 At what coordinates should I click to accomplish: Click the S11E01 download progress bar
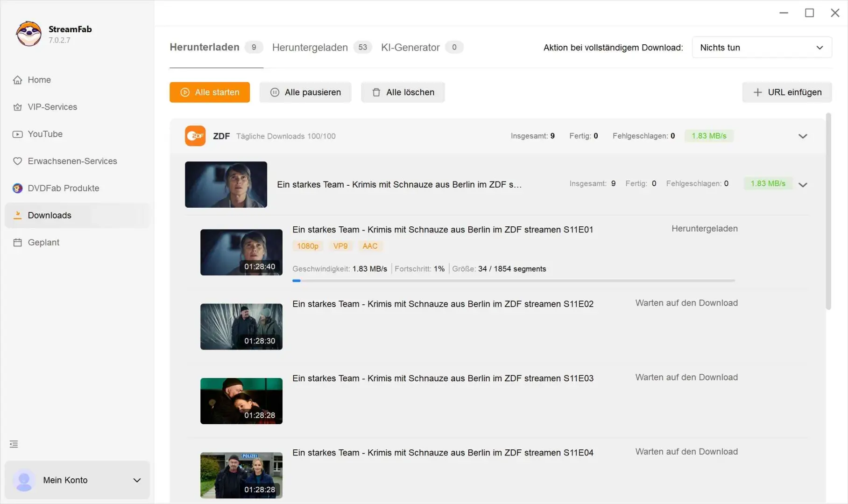coord(514,280)
